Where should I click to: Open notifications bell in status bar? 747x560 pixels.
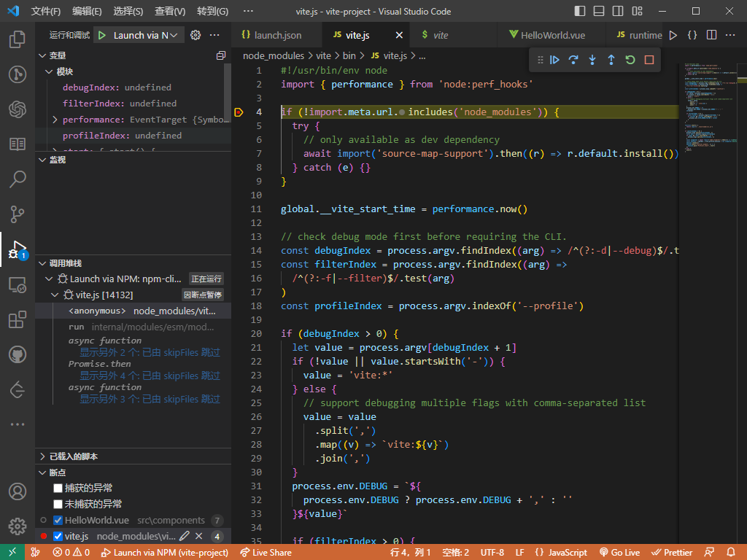pos(731,553)
